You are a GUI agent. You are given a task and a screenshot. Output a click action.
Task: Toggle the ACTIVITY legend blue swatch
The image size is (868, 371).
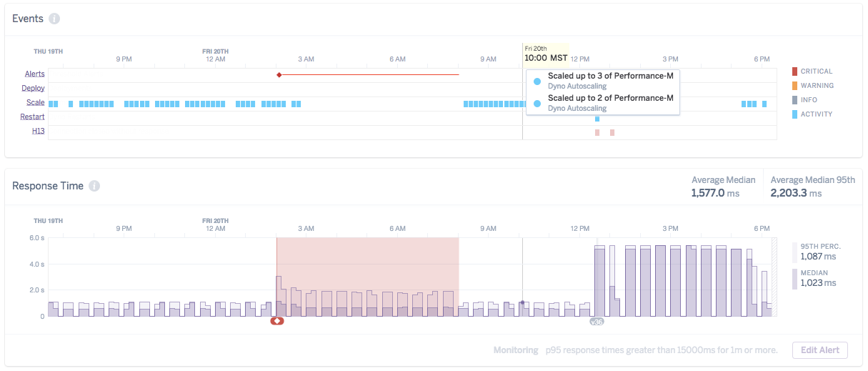tap(794, 114)
